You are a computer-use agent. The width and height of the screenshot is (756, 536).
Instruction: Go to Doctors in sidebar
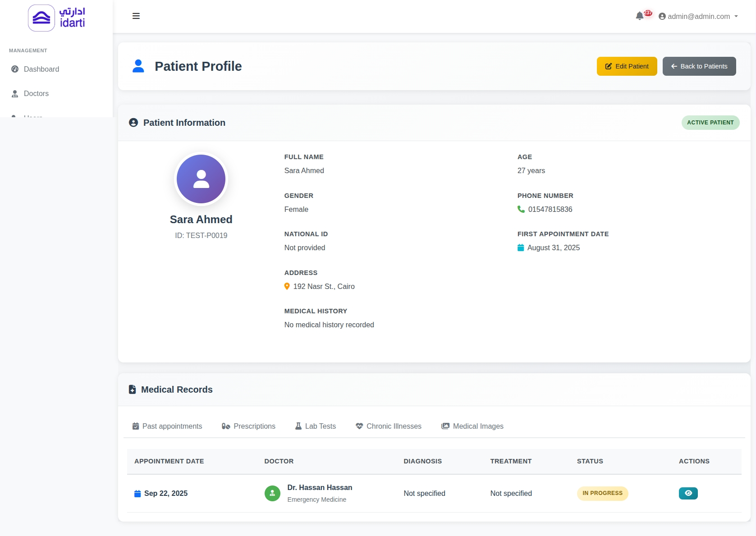(36, 93)
